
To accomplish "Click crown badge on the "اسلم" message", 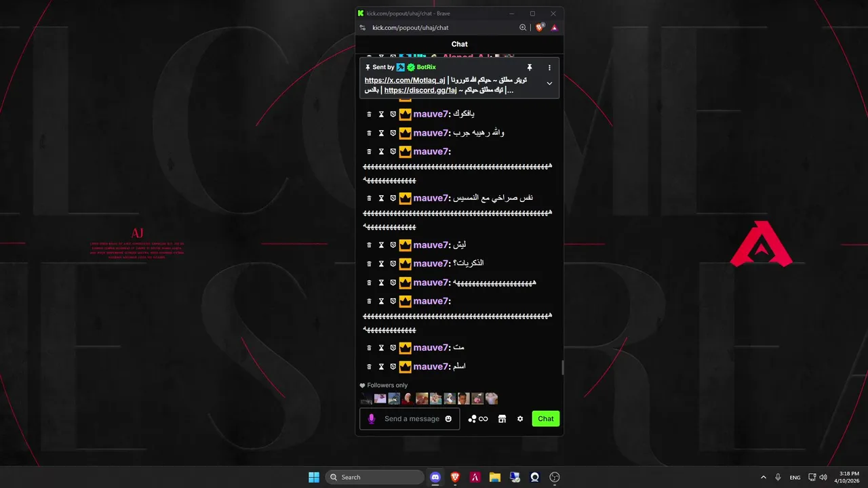I will tap(405, 367).
